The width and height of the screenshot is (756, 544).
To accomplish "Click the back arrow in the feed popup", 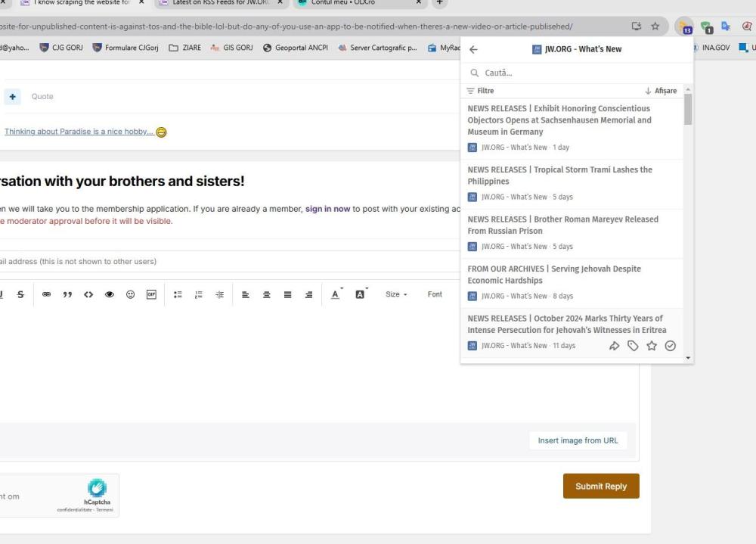I will point(474,50).
